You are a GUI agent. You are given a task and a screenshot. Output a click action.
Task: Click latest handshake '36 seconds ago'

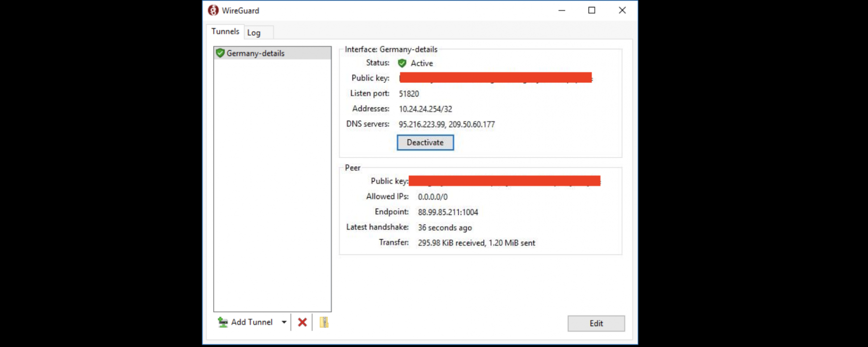[x=445, y=227]
